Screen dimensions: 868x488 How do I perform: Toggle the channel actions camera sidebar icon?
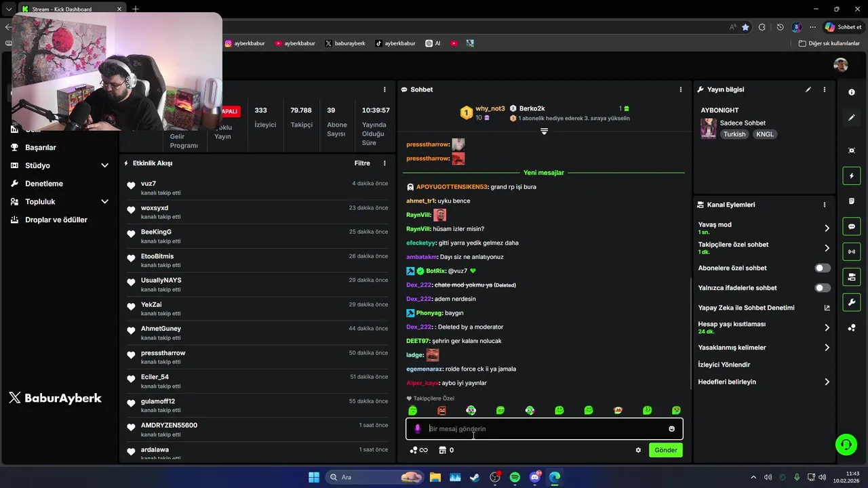tap(852, 277)
